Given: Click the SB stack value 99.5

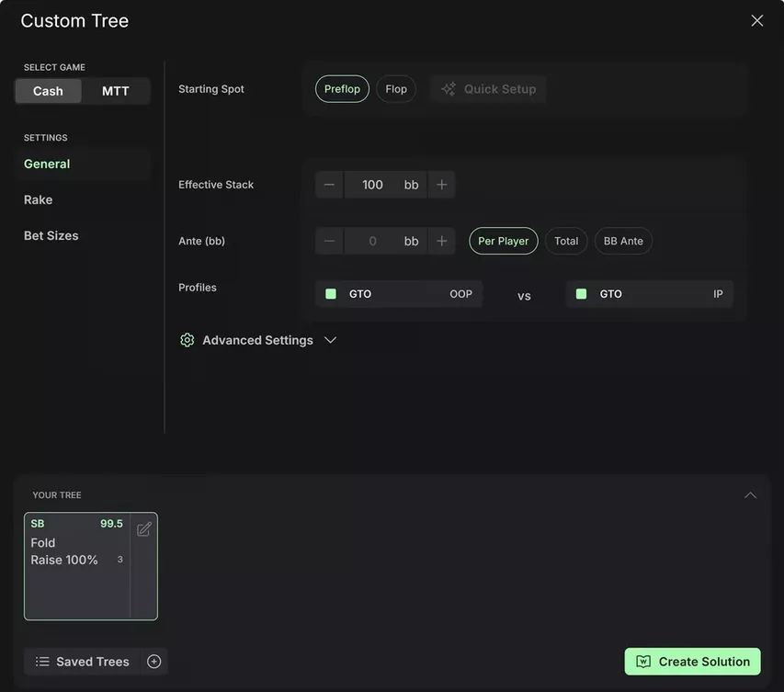Looking at the screenshot, I should point(111,524).
